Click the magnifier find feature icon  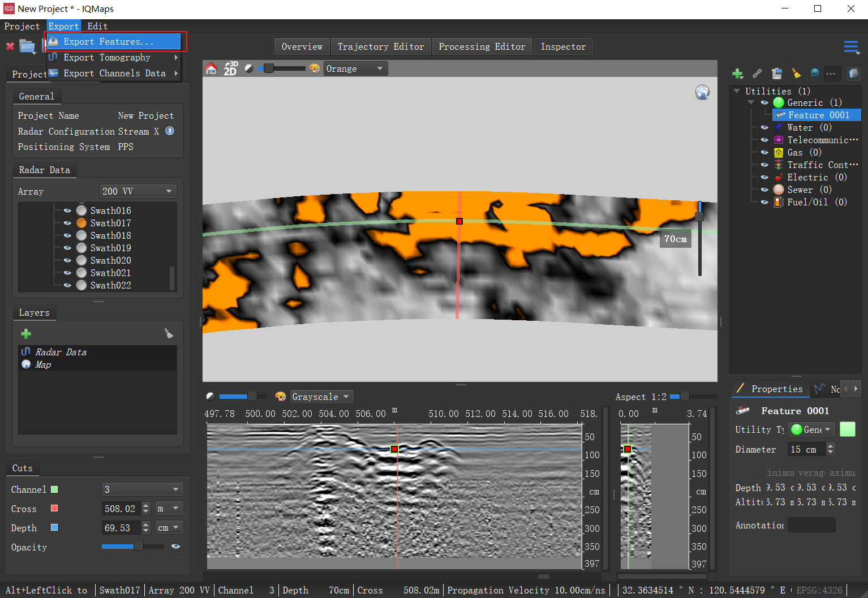(814, 74)
